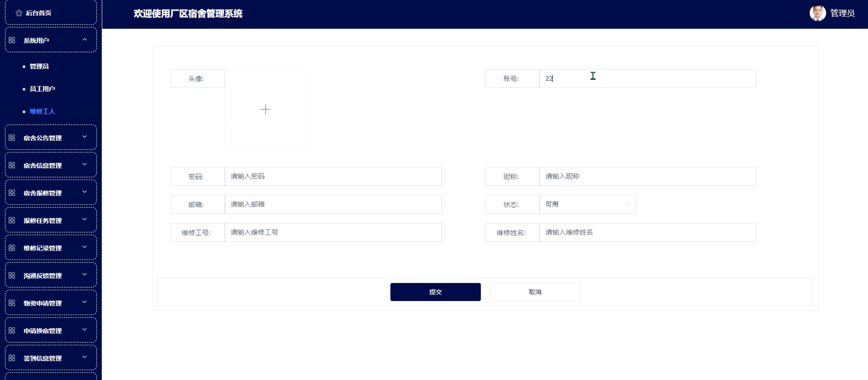Expand the 签到信息管理 section chevron
Screen dimensions: 868x380
tap(85, 357)
